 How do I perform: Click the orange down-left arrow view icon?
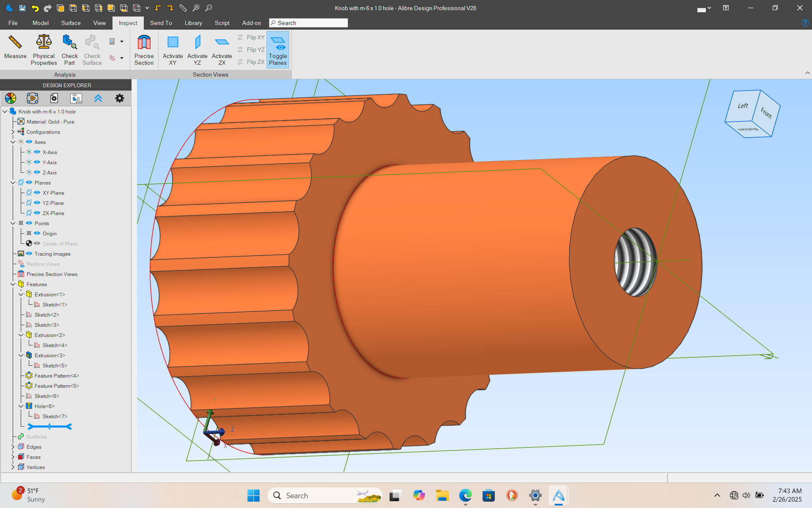tap(158, 8)
